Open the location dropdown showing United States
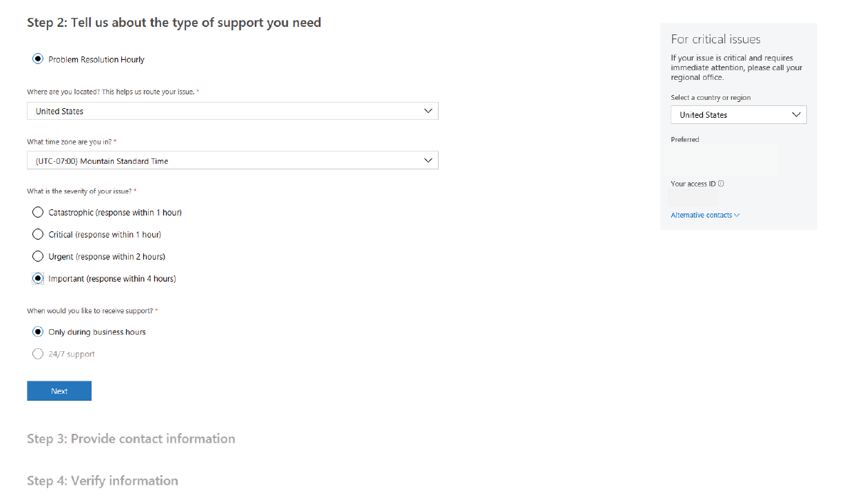Viewport: 849px width, 504px height. point(232,111)
